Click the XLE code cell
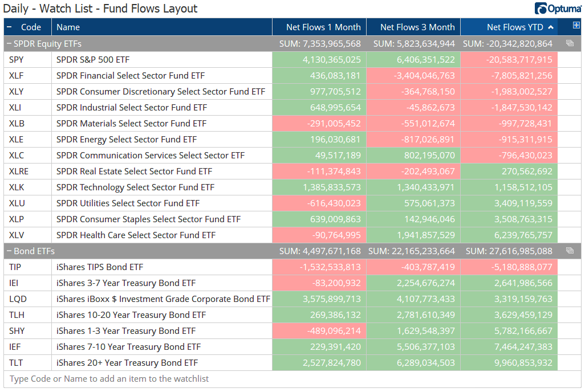Screen dimensions: 585x392 pyautogui.click(x=27, y=140)
